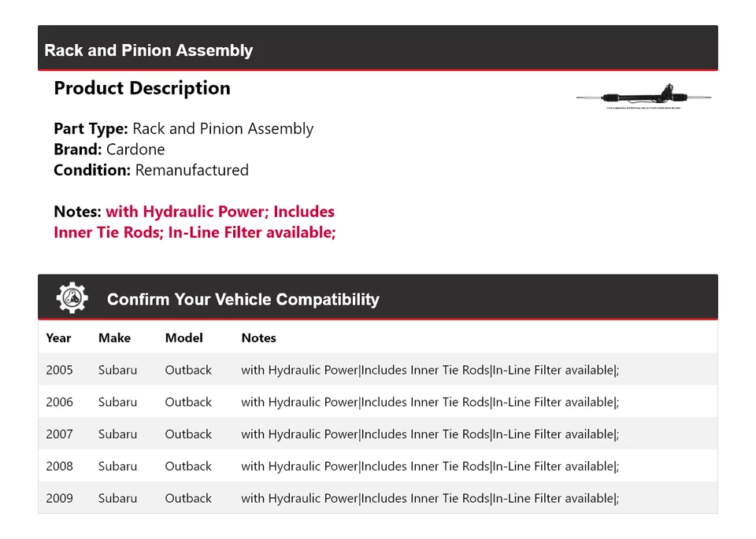
Task: Select the Notes column header
Action: [258, 338]
